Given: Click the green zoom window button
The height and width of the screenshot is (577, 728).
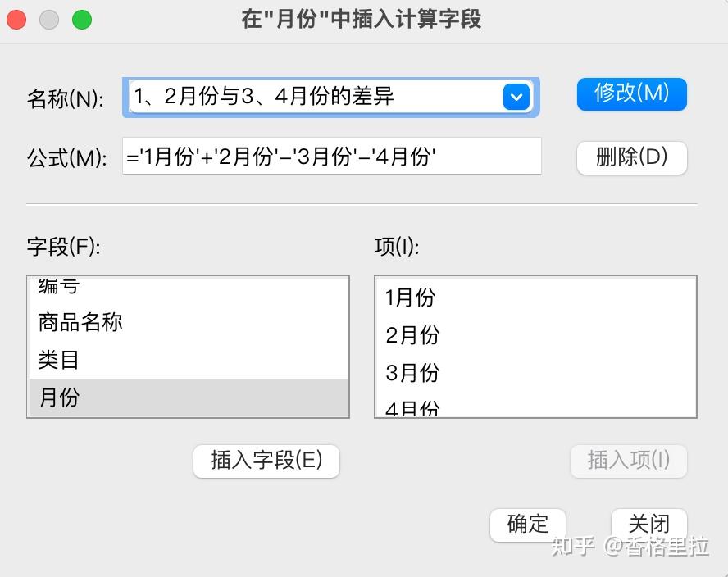Looking at the screenshot, I should point(82,20).
